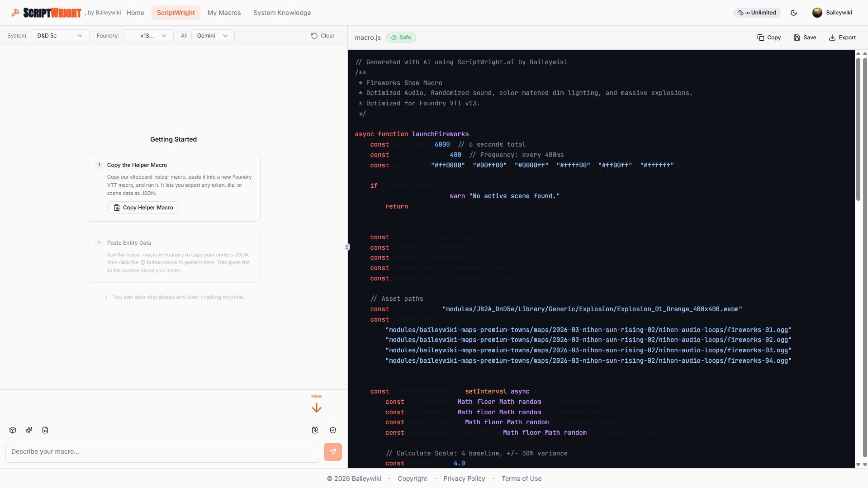Go to the Home page
868x488 pixels.
coord(135,13)
